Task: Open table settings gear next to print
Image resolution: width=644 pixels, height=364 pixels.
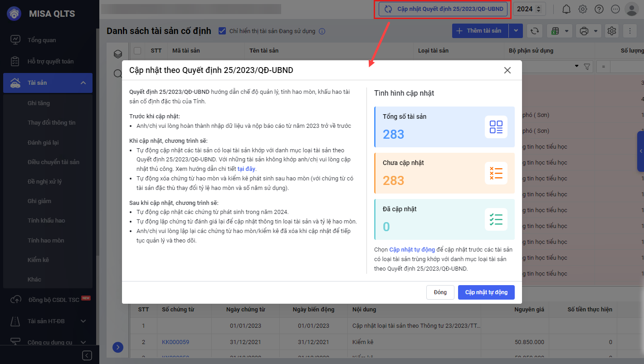Action: (612, 31)
